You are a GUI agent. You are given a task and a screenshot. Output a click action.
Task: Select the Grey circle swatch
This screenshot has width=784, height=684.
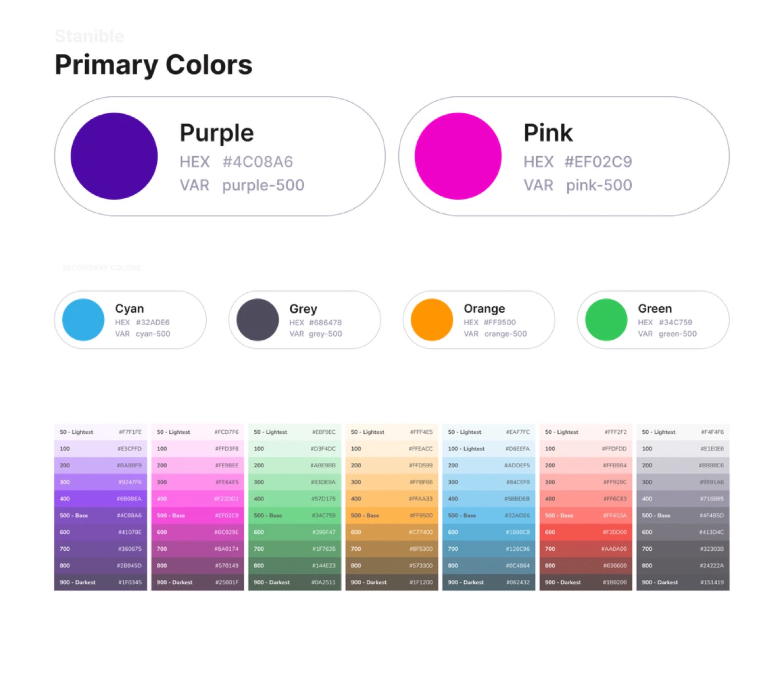click(258, 320)
